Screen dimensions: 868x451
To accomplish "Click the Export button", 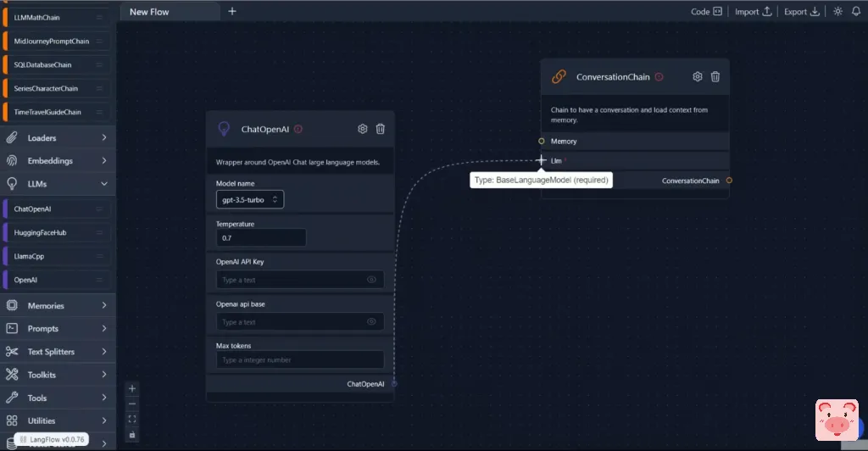I will click(x=802, y=12).
